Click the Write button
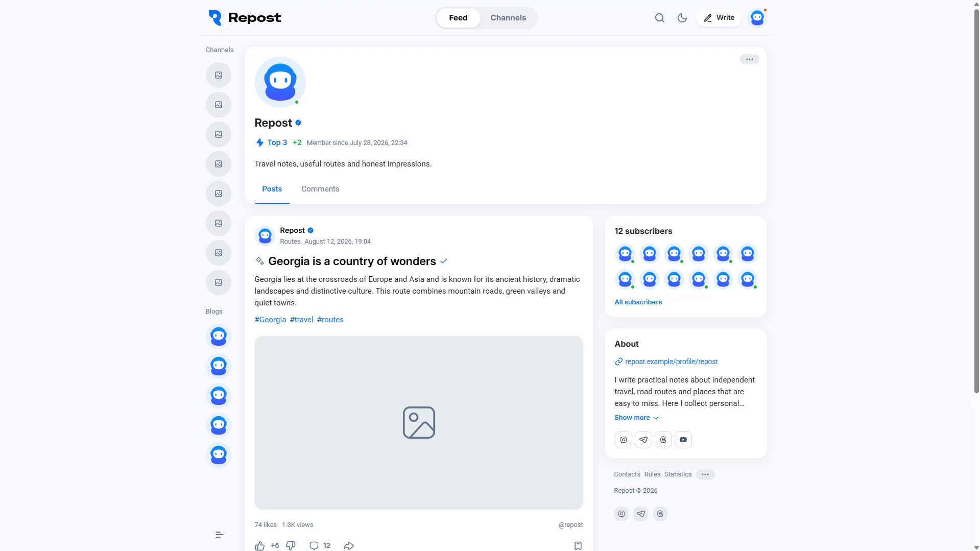Viewport: 980px width, 551px height. click(719, 18)
